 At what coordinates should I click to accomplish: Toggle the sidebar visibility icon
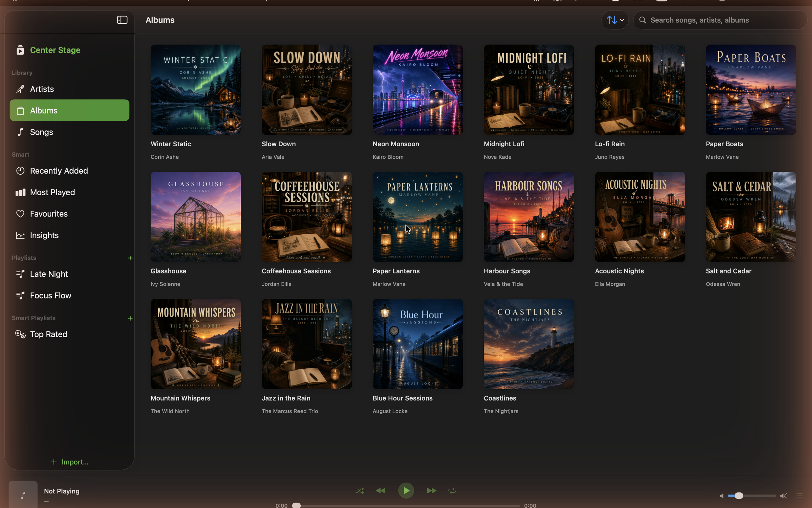122,20
